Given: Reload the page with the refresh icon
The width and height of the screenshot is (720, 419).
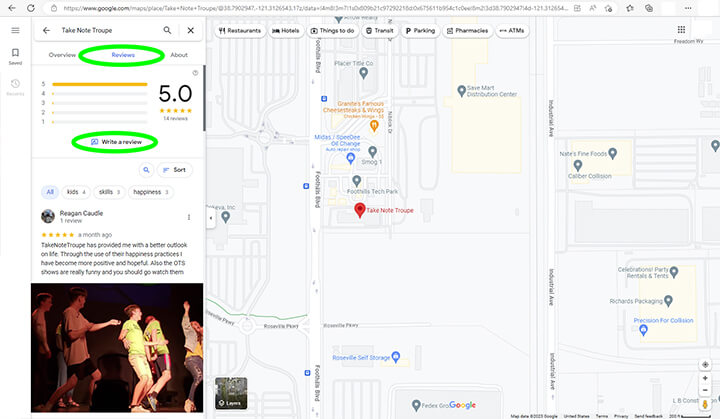Looking at the screenshot, I should [31, 8].
